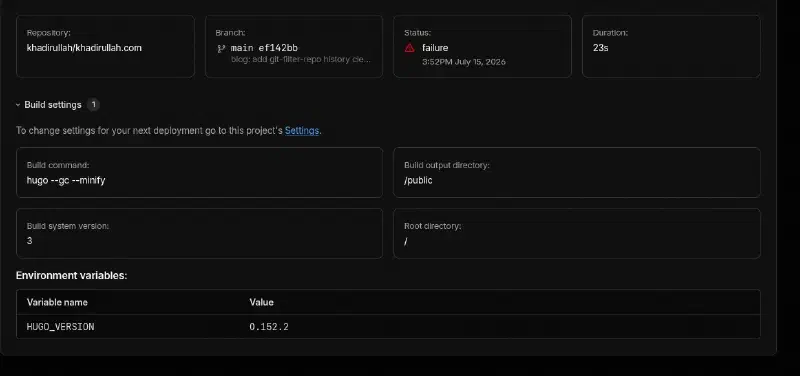The image size is (800, 376).
Task: Click the 3:52PM July 15, 2026 timestamp
Action: click(x=464, y=62)
